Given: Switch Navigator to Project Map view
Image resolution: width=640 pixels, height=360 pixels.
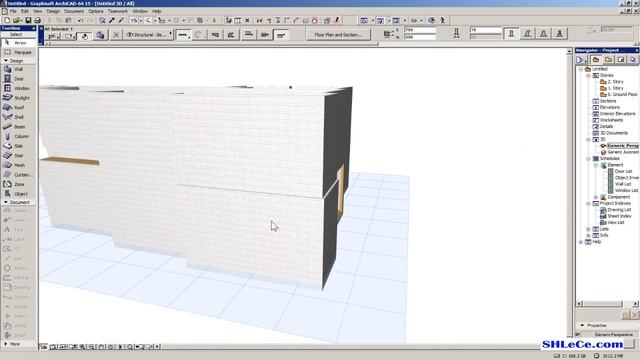Looking at the screenshot, I should coord(596,60).
